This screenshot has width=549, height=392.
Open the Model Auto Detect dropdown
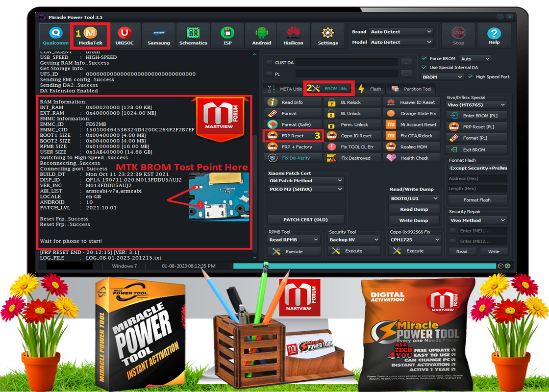point(401,42)
